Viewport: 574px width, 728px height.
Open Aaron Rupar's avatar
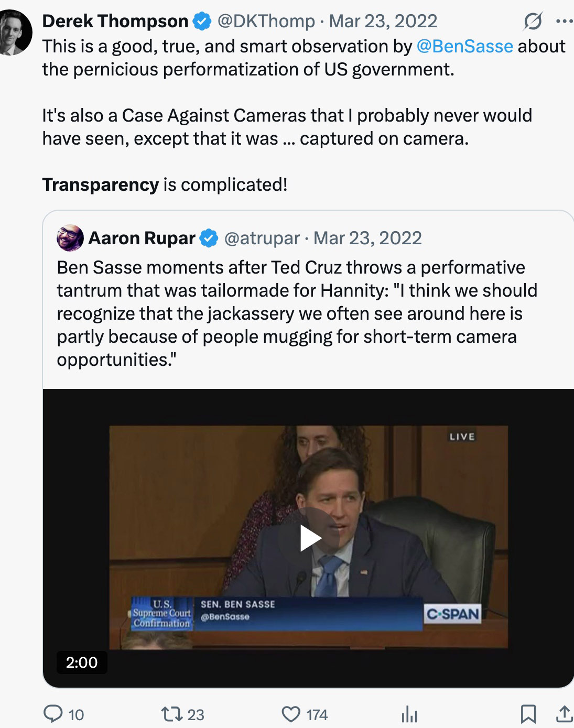70,238
